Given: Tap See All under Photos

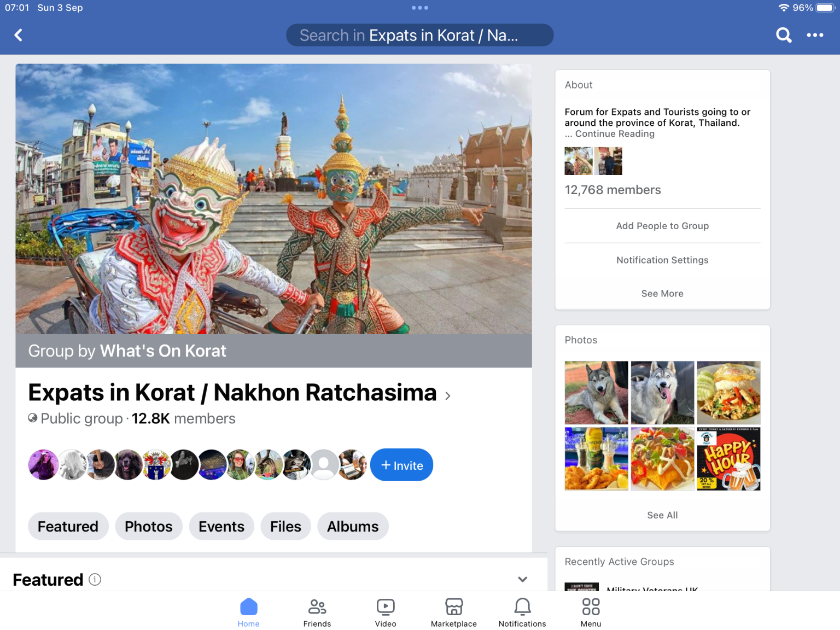Looking at the screenshot, I should click(662, 515).
